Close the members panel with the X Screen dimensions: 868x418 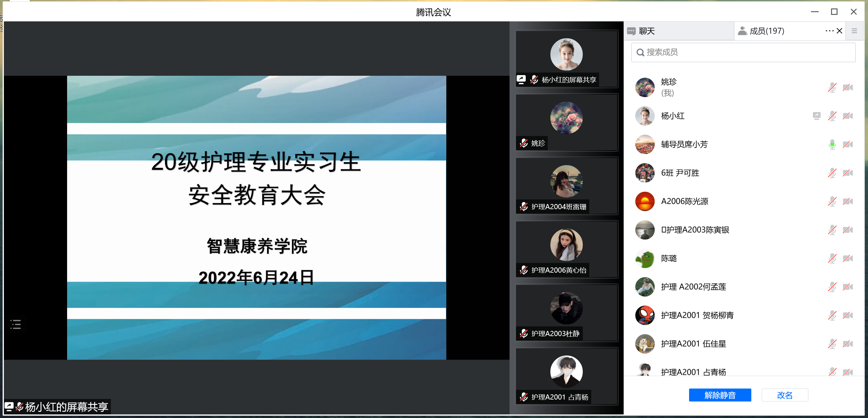pyautogui.click(x=839, y=31)
